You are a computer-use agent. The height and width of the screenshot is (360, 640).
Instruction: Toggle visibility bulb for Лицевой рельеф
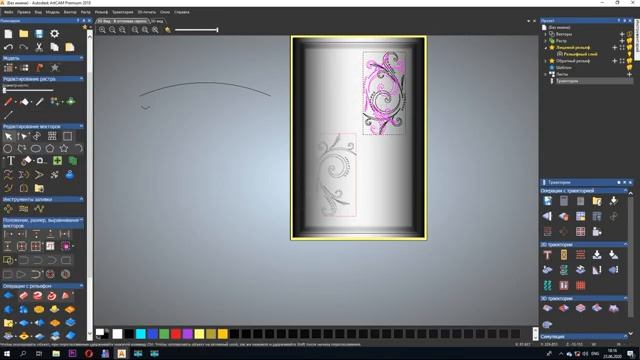pyautogui.click(x=629, y=48)
